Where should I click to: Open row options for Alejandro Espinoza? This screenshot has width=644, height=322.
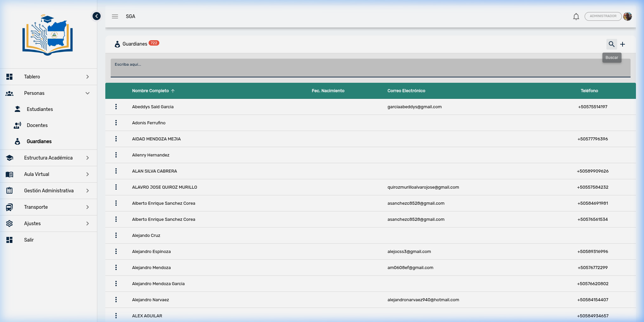[116, 251]
